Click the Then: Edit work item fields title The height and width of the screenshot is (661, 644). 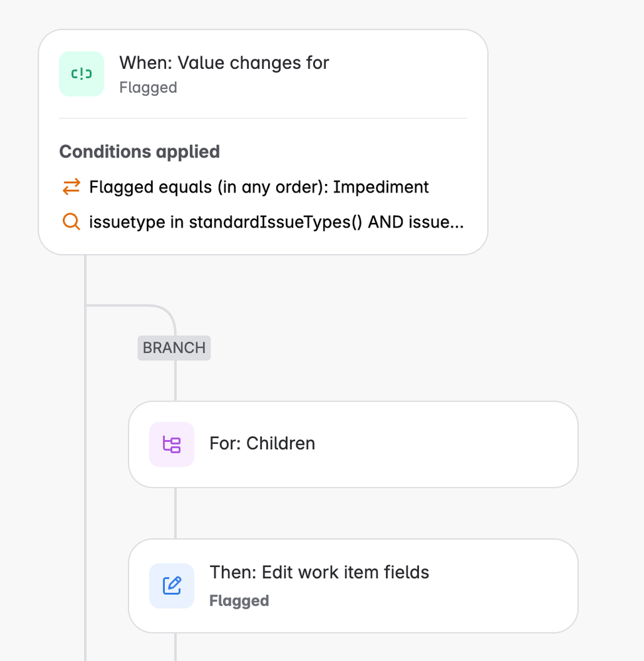tap(319, 572)
